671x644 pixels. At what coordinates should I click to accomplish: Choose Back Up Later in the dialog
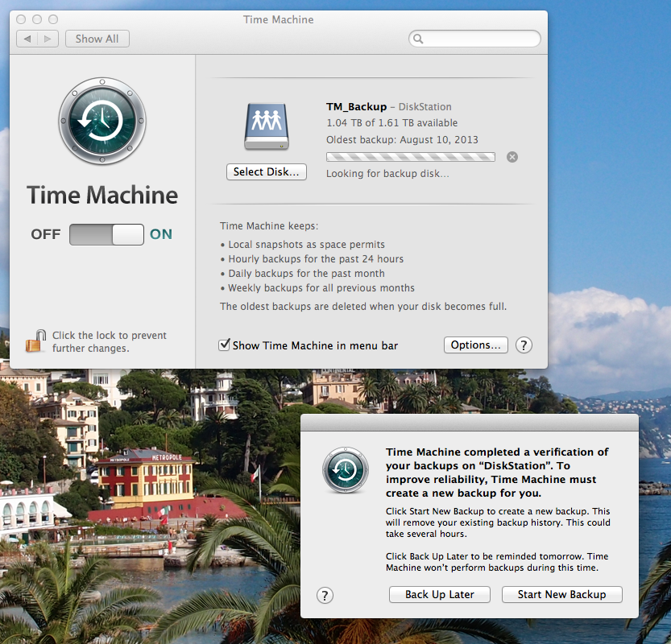pyautogui.click(x=439, y=595)
